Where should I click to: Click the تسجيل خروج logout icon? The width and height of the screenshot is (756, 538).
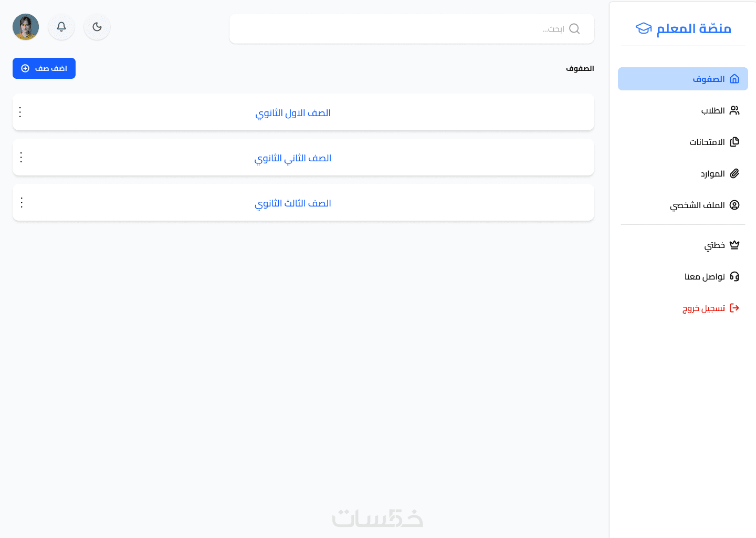(x=734, y=308)
